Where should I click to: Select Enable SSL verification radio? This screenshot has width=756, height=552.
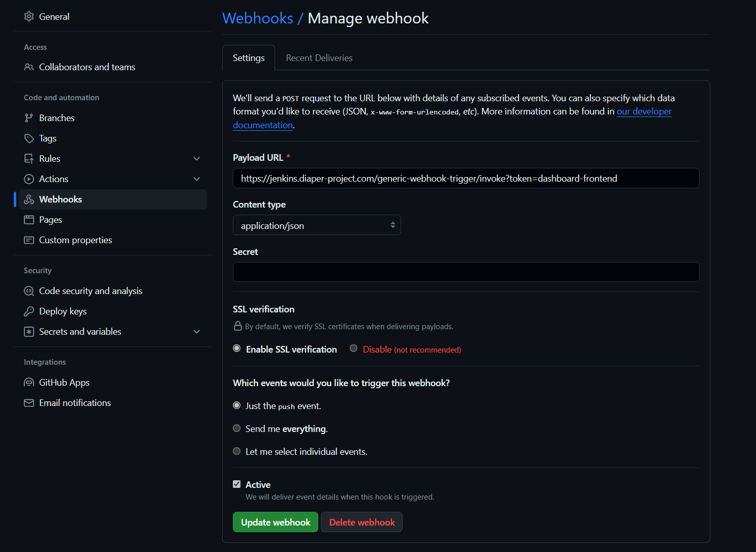(x=237, y=348)
